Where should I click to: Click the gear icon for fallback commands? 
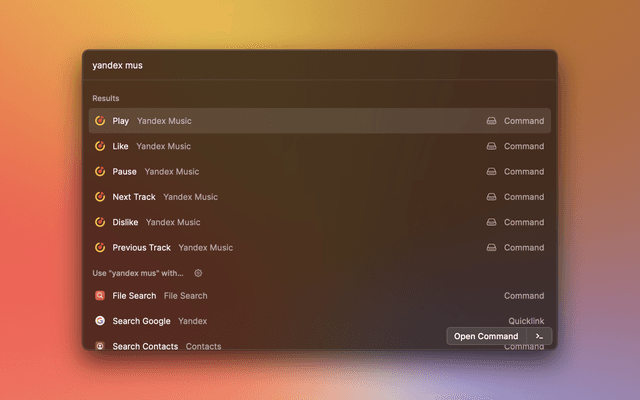click(x=198, y=273)
